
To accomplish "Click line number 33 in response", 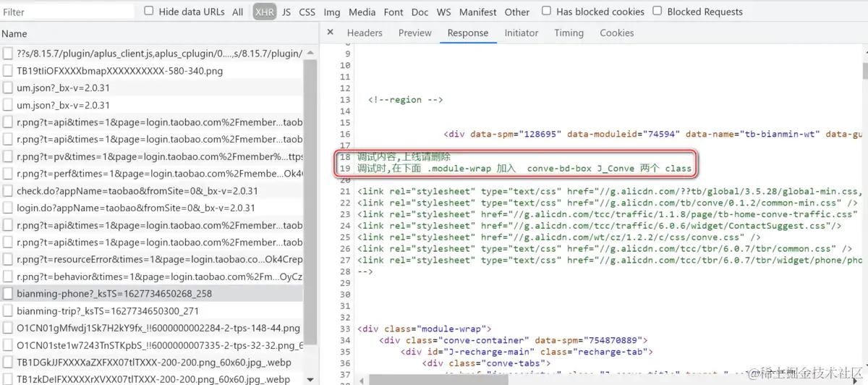I will (344, 329).
